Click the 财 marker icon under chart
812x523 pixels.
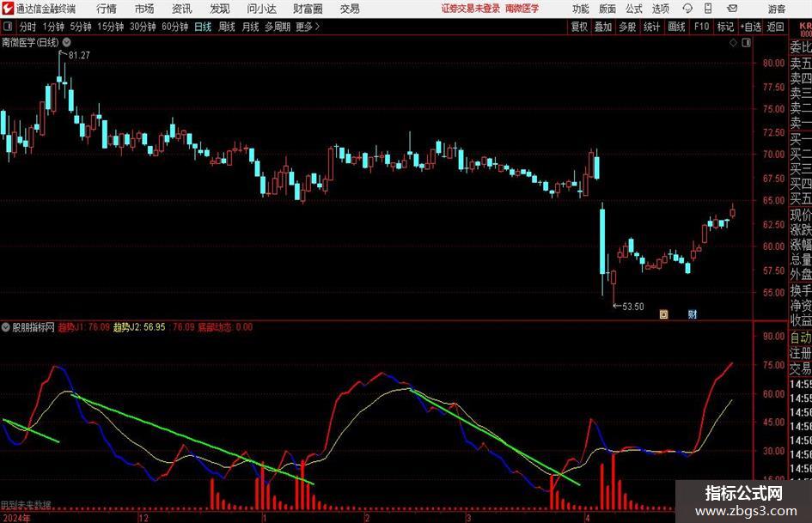693,314
